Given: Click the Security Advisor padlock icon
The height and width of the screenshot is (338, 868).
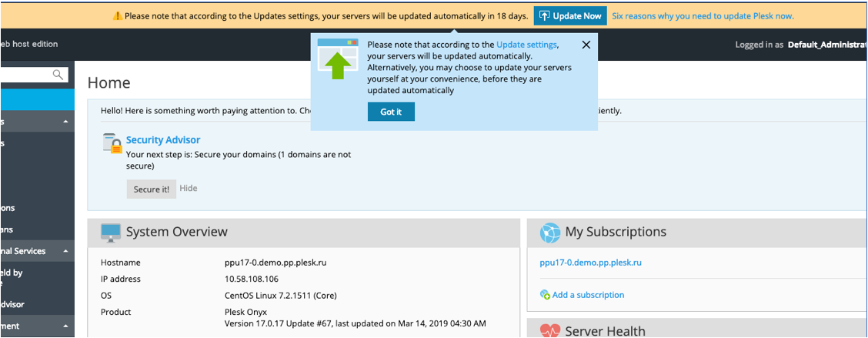Looking at the screenshot, I should coord(112,143).
